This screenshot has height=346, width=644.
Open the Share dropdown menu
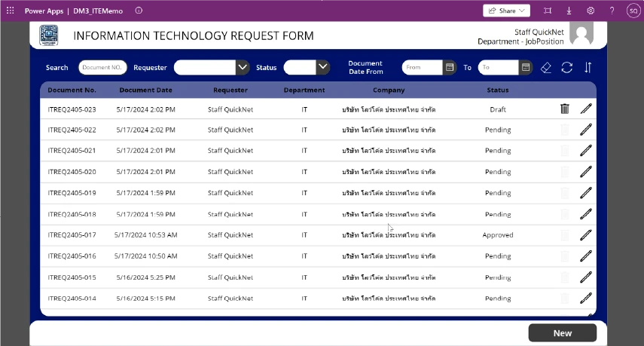(x=506, y=11)
